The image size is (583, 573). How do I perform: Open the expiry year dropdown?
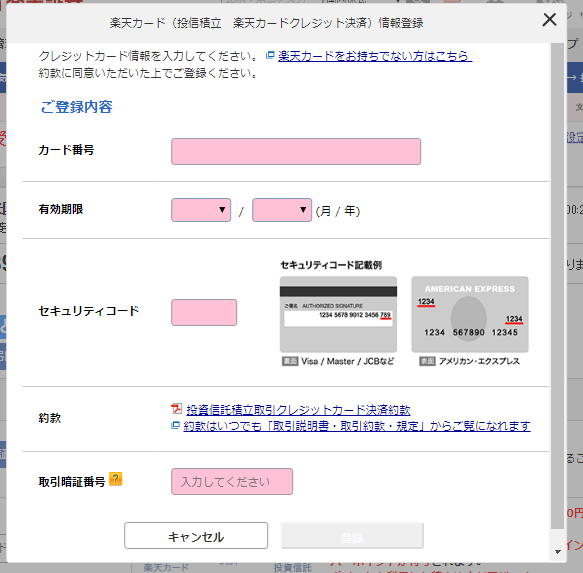pos(282,210)
